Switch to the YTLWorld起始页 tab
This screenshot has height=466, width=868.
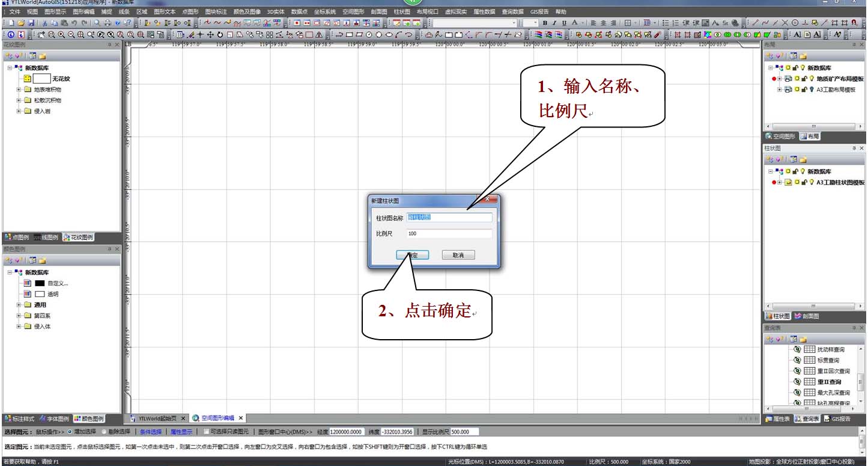click(157, 418)
